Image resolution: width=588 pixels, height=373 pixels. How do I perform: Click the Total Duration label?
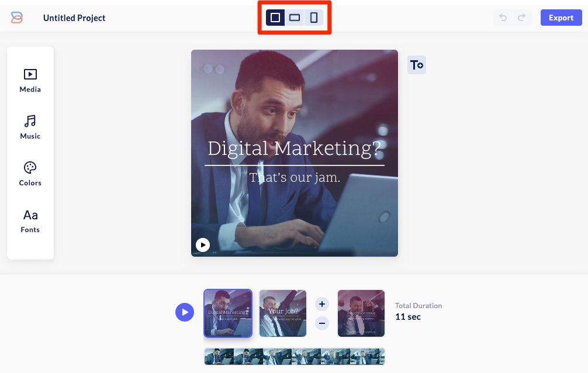[x=418, y=305]
